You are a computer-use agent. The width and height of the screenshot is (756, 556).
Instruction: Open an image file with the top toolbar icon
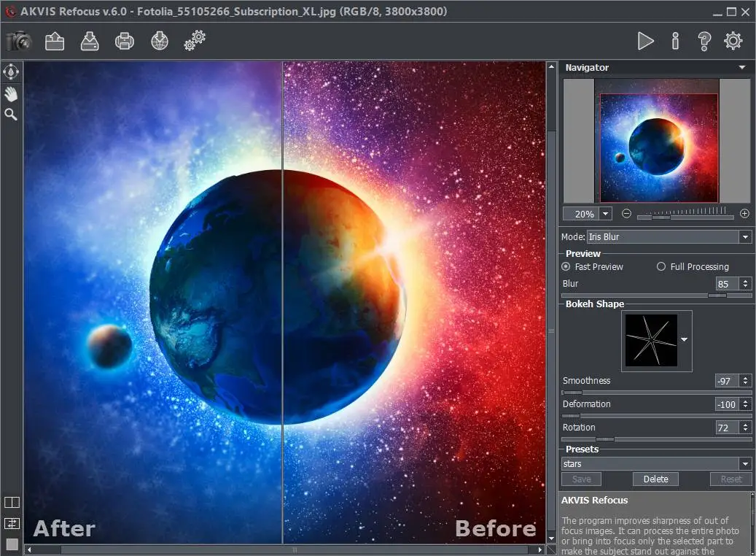(55, 41)
